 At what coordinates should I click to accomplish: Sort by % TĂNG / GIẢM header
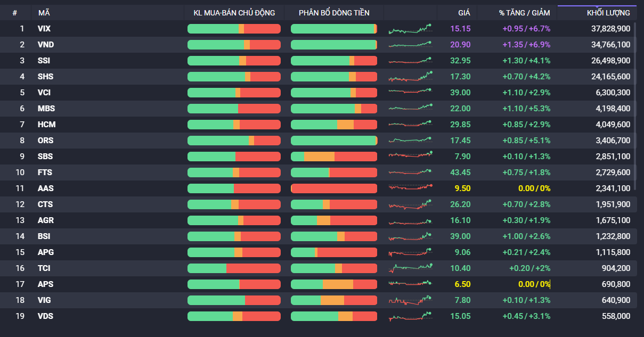(524, 13)
